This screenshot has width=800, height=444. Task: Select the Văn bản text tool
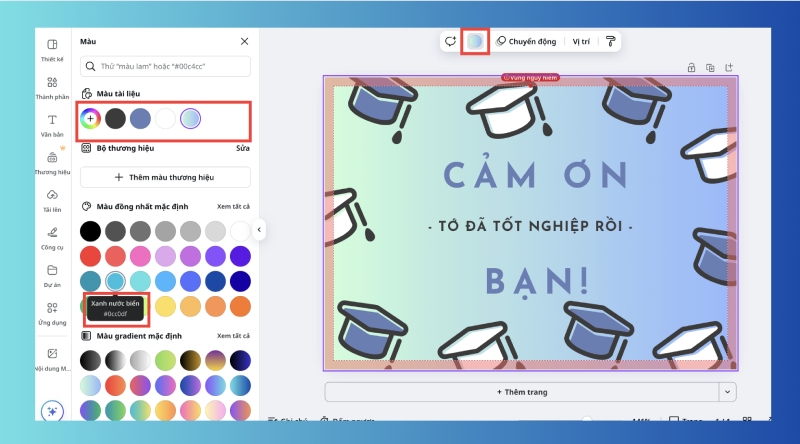pos(51,124)
